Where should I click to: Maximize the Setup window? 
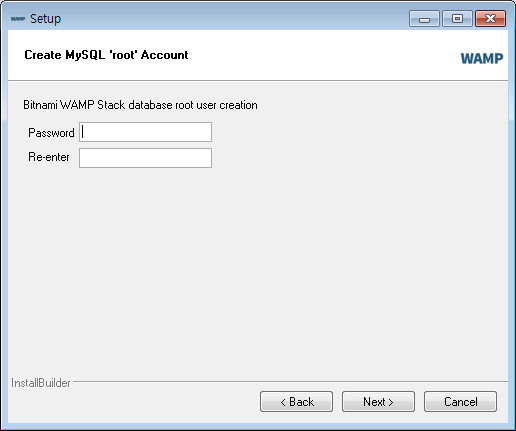[x=457, y=19]
